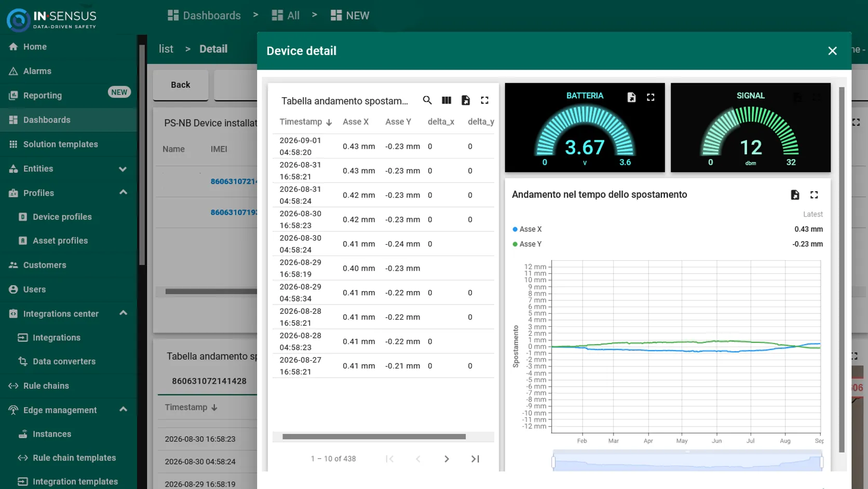Image resolution: width=868 pixels, height=489 pixels.
Task: Jump to last table page
Action: 475,459
